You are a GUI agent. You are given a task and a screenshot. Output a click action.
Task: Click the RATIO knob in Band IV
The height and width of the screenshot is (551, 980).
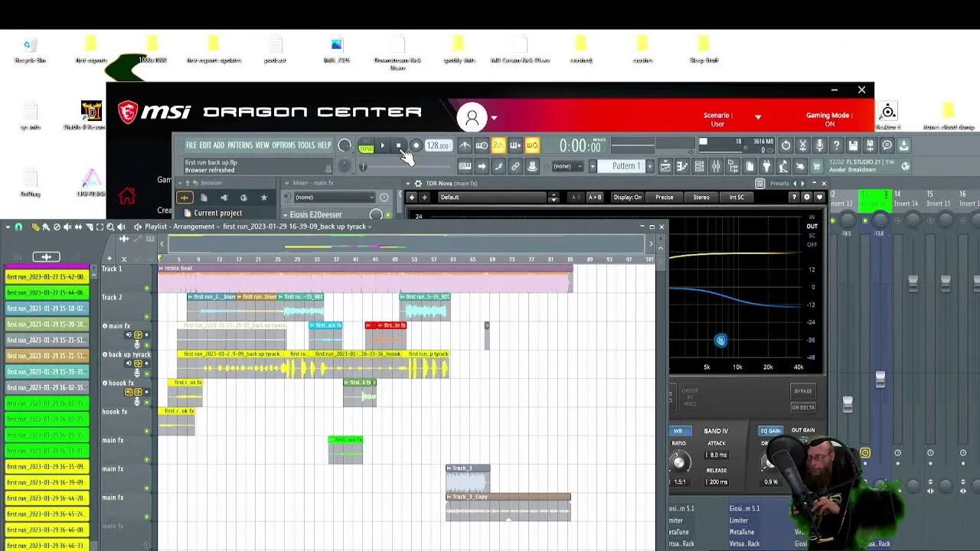pyautogui.click(x=679, y=461)
